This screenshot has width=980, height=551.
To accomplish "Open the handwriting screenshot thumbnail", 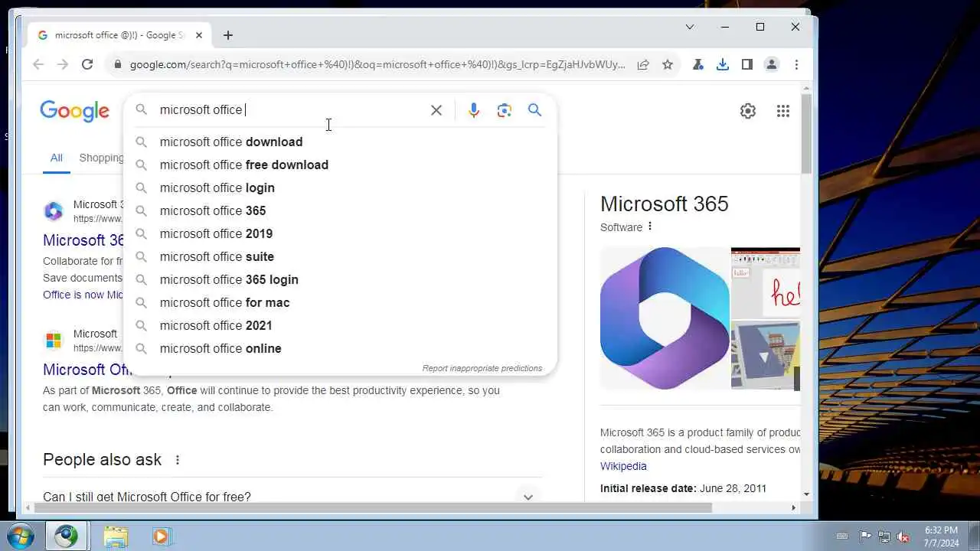I will pos(766,282).
